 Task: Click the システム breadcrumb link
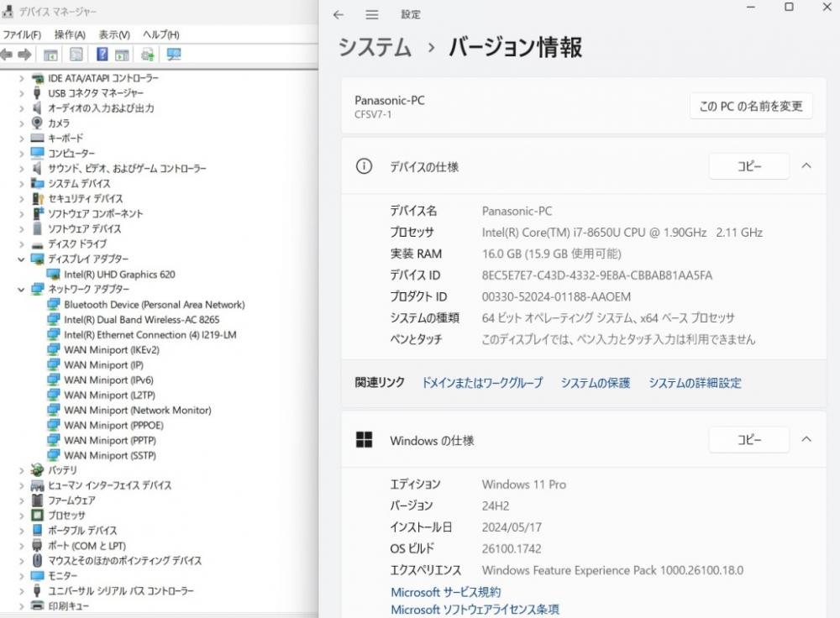pyautogui.click(x=375, y=47)
